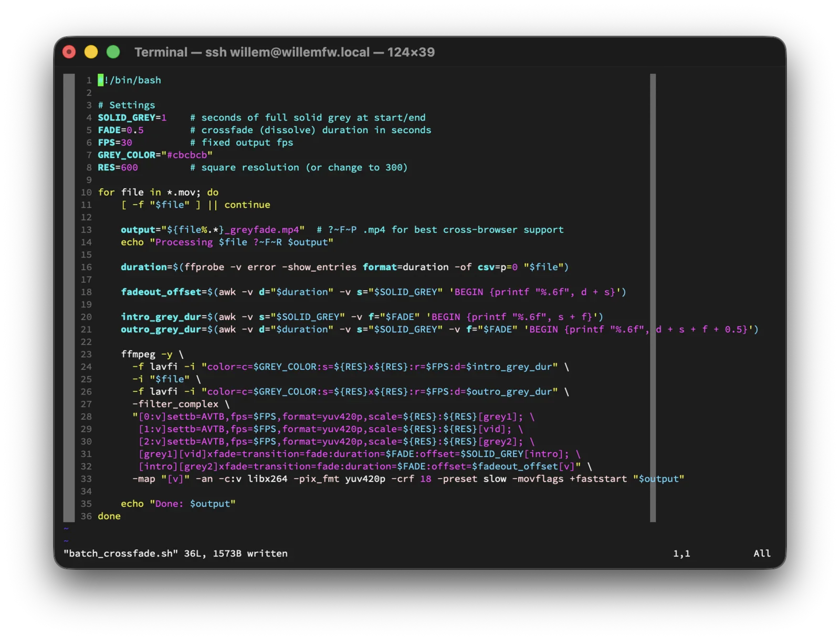Click the comment 'square resolution (or change to 300)'
840x640 pixels.
click(304, 167)
